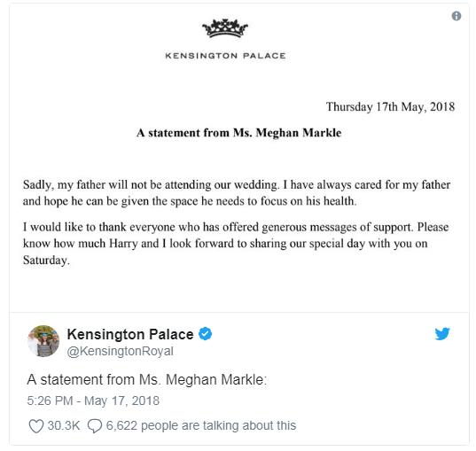Screen dimensions: 476x451
Task: Click the paragraph beginning 'I would like to thank'
Action: click(x=236, y=244)
